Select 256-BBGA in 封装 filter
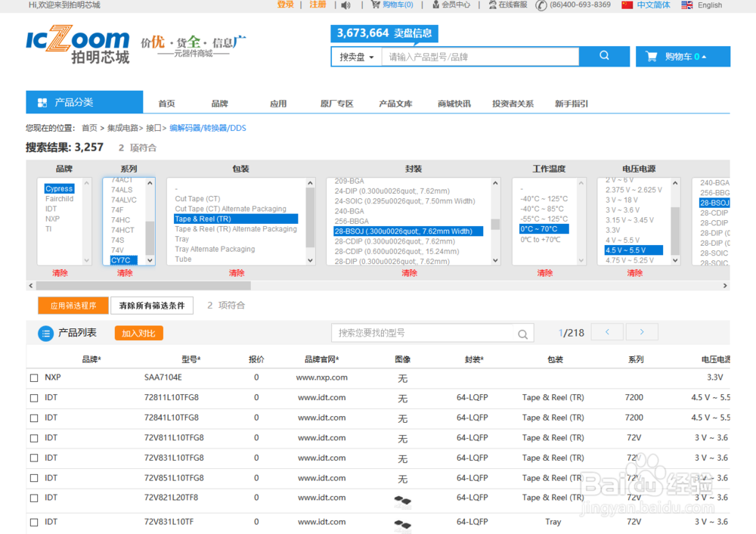Screen dimensions: 756x534 click(352, 221)
